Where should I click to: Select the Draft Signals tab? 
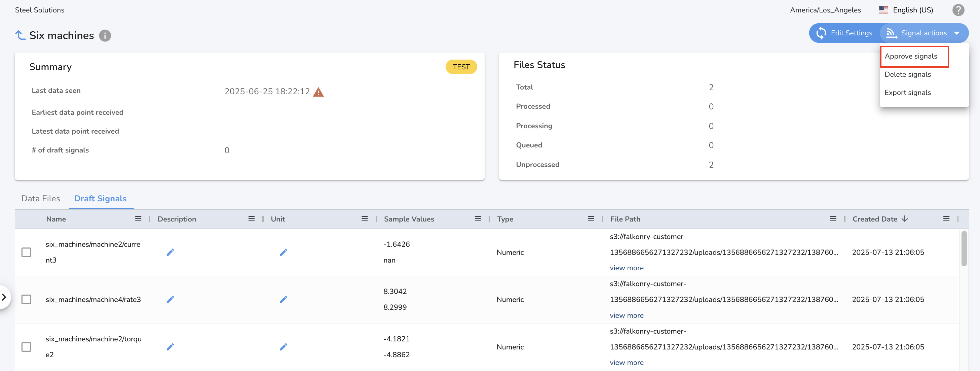pos(101,198)
